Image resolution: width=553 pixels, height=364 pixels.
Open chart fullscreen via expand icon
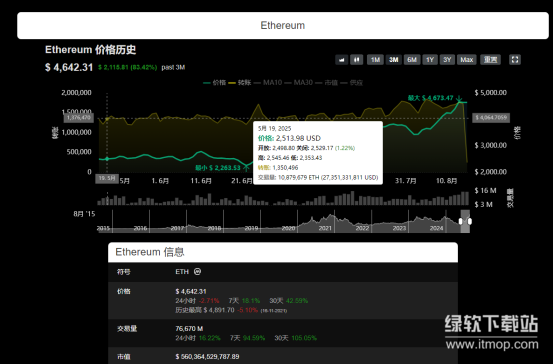(515, 60)
